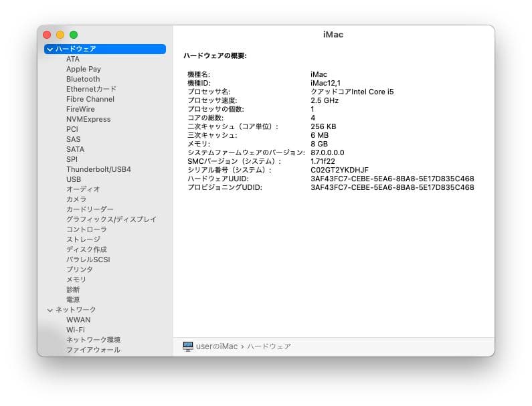Select the クアッドコアIntel Core i5 value
The height and width of the screenshot is (406, 532).
[x=352, y=92]
